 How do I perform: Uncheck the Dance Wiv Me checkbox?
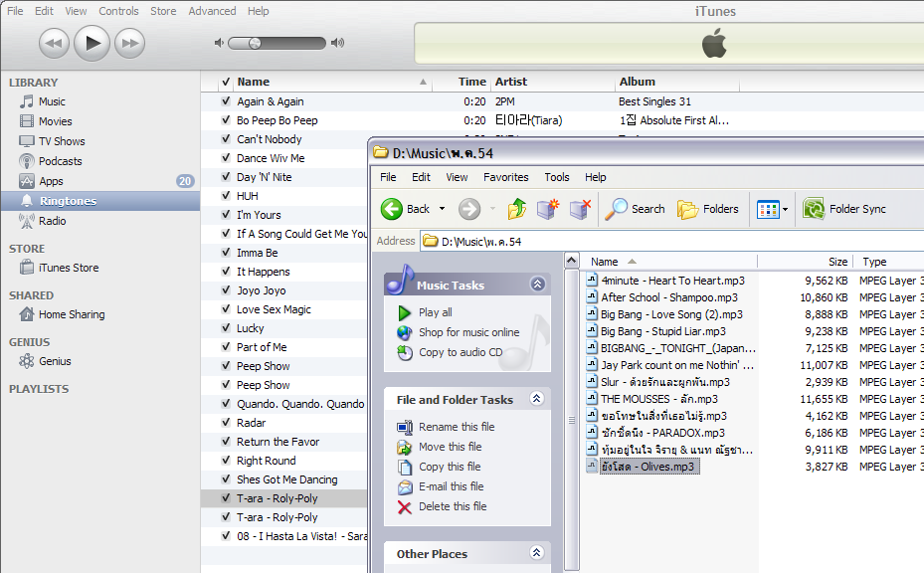pos(226,158)
